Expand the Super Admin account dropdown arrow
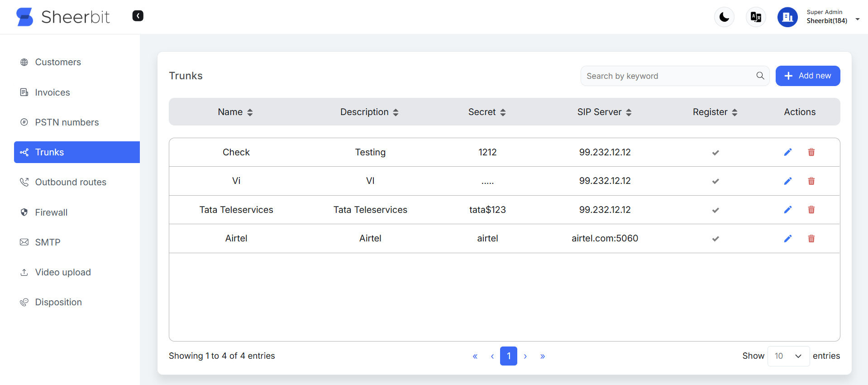 point(857,19)
